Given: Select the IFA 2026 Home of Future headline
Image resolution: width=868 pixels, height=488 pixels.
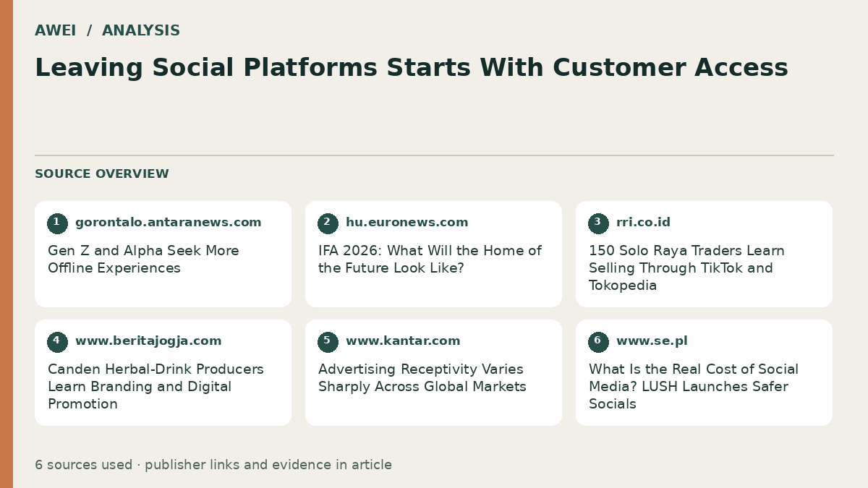Looking at the screenshot, I should pos(430,260).
